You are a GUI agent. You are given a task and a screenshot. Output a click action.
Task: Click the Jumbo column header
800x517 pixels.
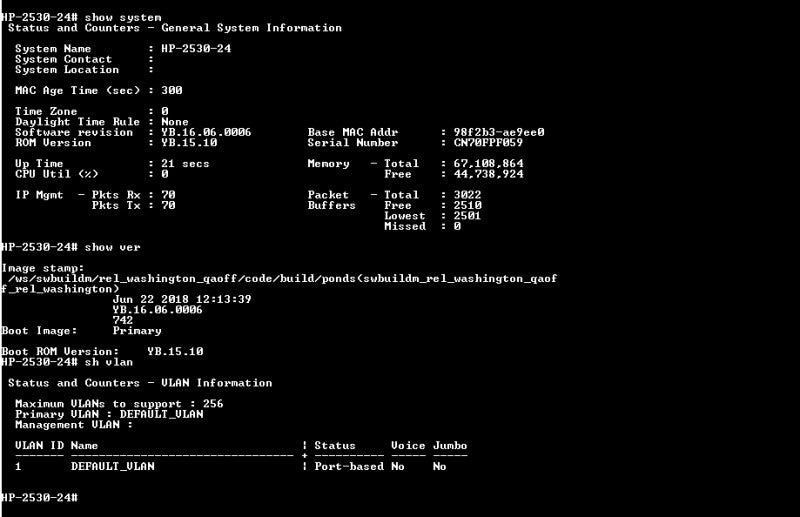click(x=450, y=446)
